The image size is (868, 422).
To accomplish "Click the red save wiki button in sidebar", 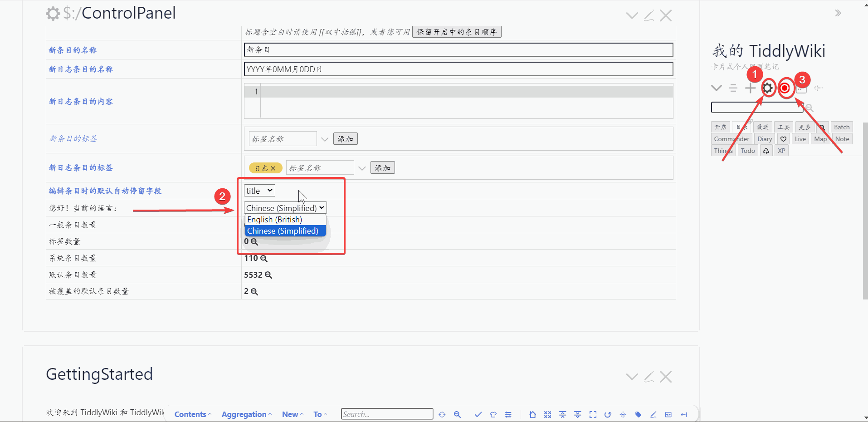I will (x=785, y=88).
